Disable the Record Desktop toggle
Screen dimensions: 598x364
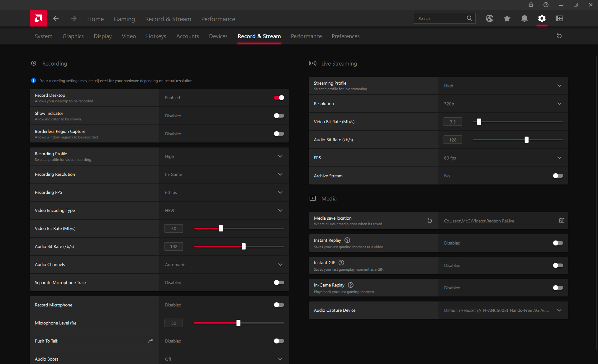pos(279,98)
